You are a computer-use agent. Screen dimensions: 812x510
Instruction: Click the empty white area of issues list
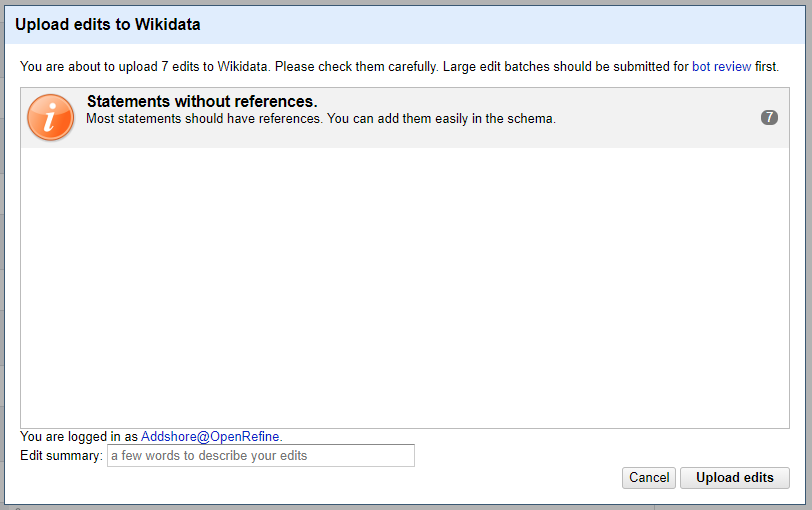pos(405,287)
